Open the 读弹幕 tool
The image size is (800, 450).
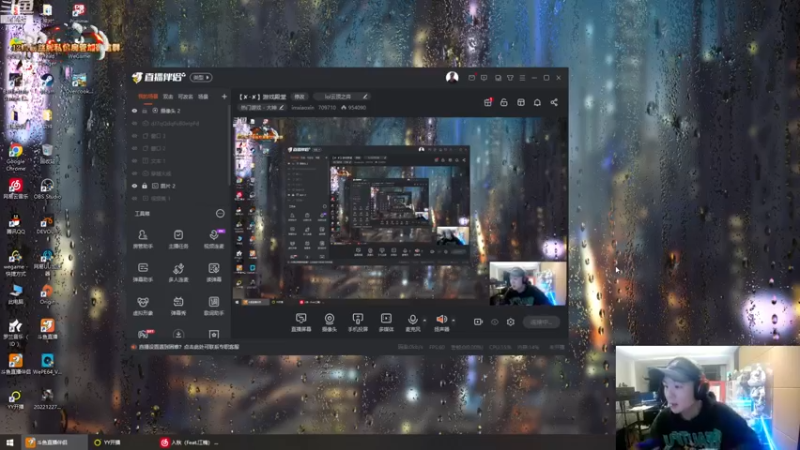(214, 272)
